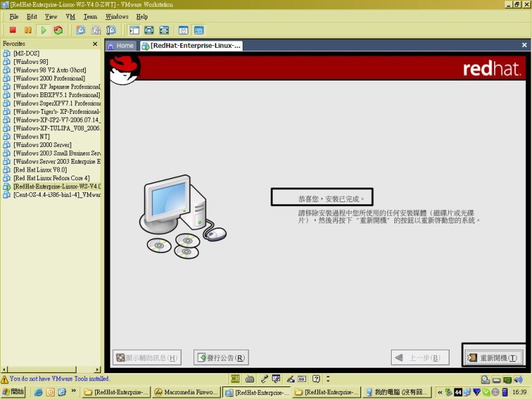Click the Console view toolbar icon
Image resolution: width=532 pixels, height=399 pixels.
click(x=199, y=30)
